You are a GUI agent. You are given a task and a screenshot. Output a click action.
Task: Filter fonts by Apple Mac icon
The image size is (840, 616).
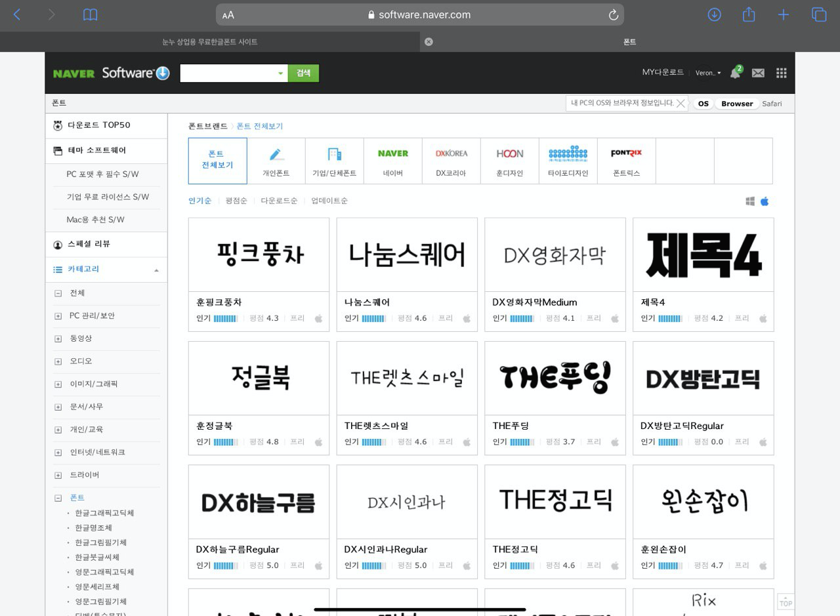pos(765,201)
